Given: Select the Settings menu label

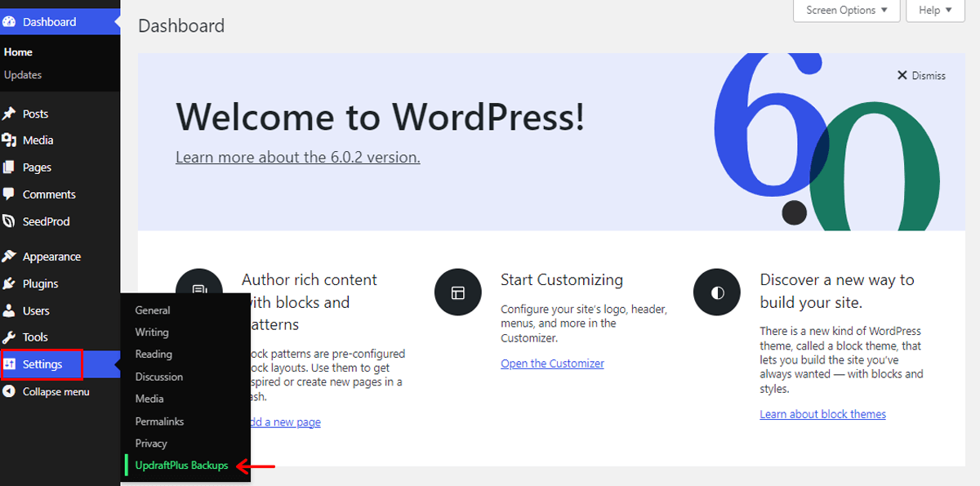Looking at the screenshot, I should point(42,364).
